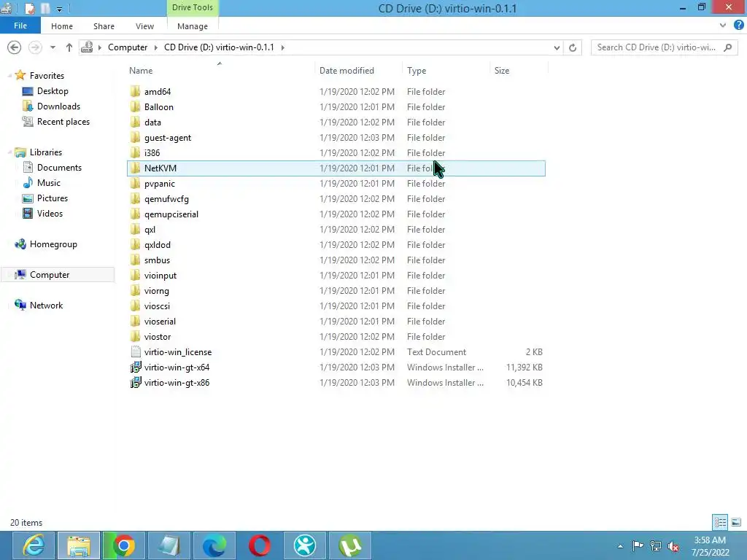Click Computer in the address breadcrumb
Viewport: 747px width, 560px height.
[128, 47]
